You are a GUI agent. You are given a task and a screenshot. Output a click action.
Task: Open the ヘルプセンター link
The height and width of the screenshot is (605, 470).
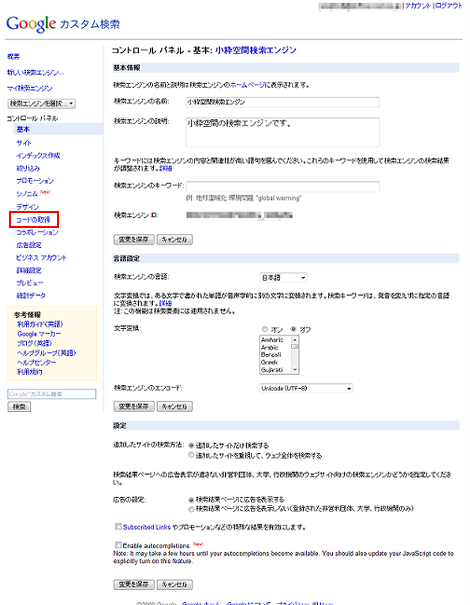[x=37, y=362]
